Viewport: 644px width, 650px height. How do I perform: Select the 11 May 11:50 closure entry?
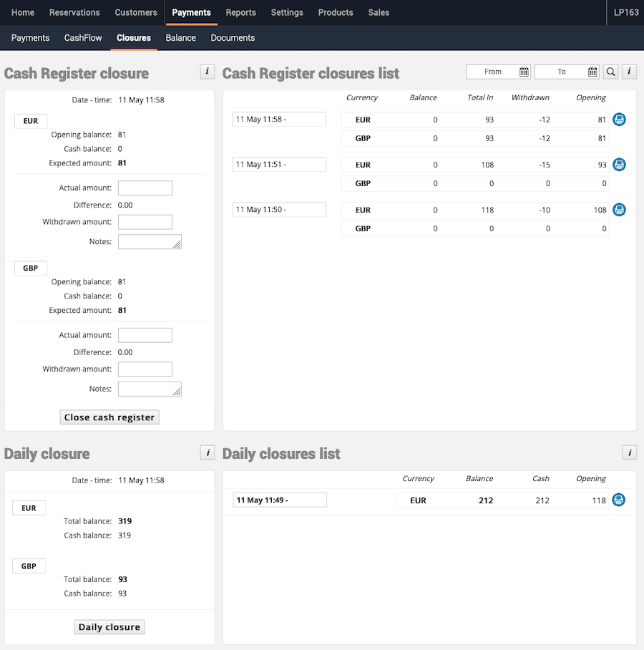point(279,210)
